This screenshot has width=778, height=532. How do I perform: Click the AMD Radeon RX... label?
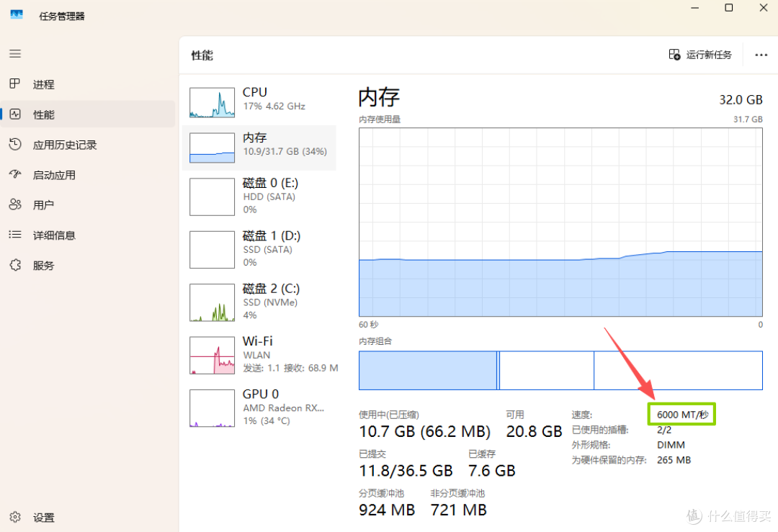[283, 408]
